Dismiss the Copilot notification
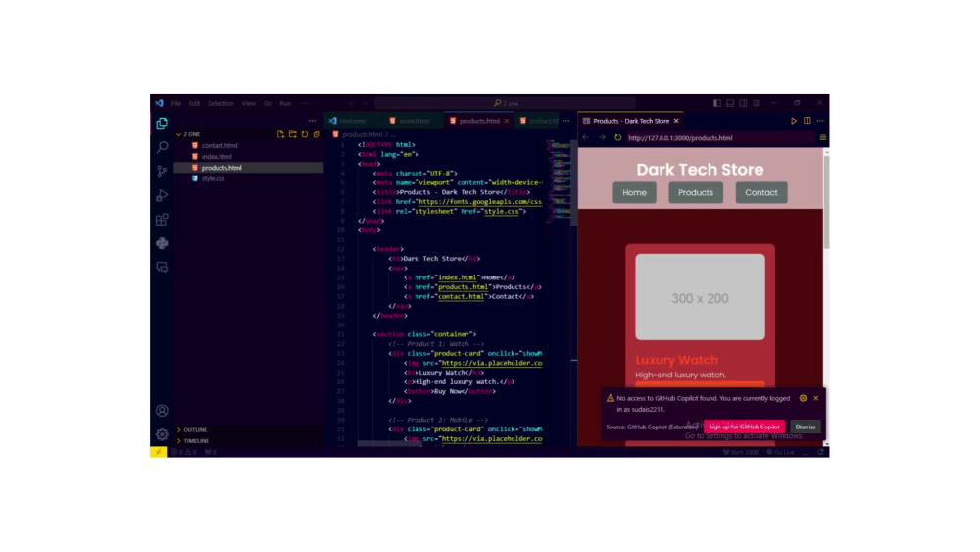The height and width of the screenshot is (552, 980). tap(805, 427)
